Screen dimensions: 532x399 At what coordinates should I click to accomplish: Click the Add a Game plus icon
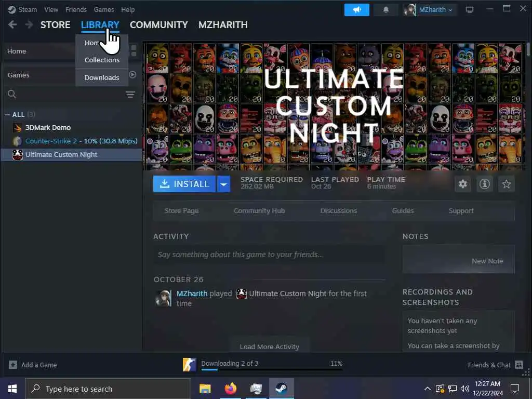13,365
